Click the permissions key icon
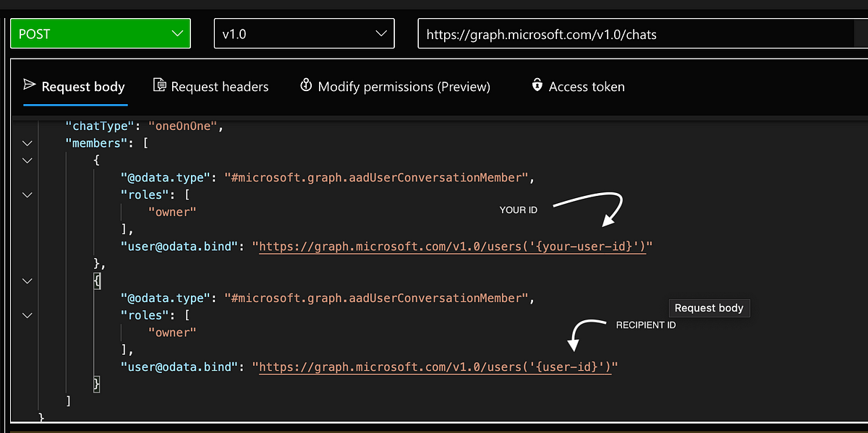The width and height of the screenshot is (868, 433). pos(306,85)
